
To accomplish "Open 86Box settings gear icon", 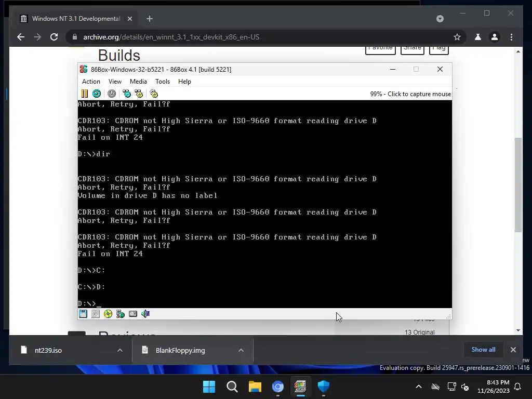I will coord(154,94).
